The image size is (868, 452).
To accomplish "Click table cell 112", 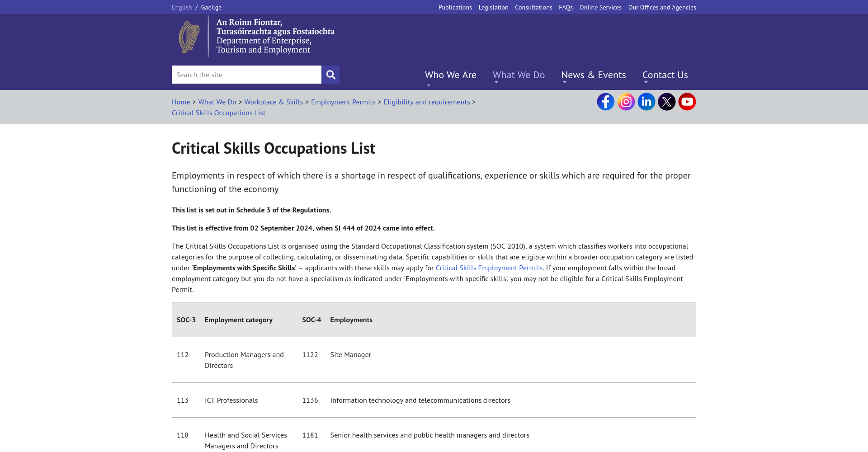I will 183,355.
